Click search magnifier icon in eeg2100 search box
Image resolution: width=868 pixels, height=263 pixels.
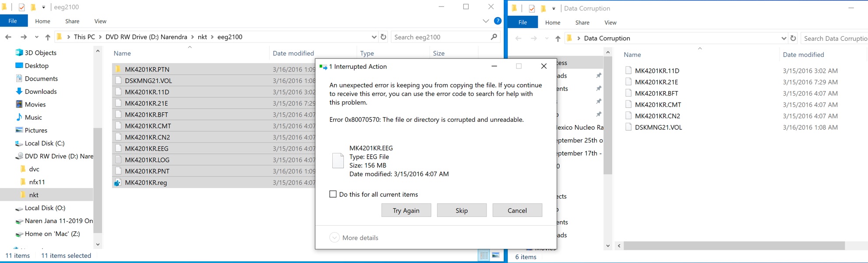click(494, 37)
